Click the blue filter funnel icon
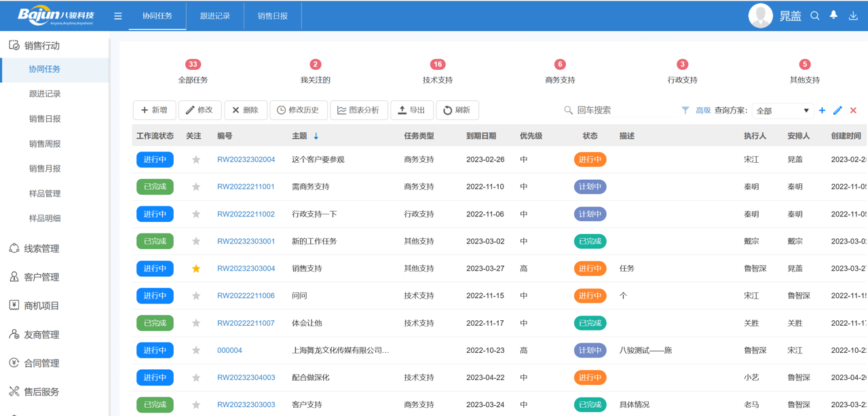This screenshot has height=416, width=868. [x=685, y=110]
